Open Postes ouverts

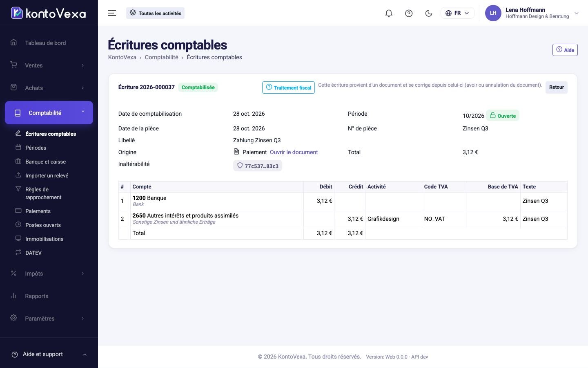pyautogui.click(x=43, y=225)
